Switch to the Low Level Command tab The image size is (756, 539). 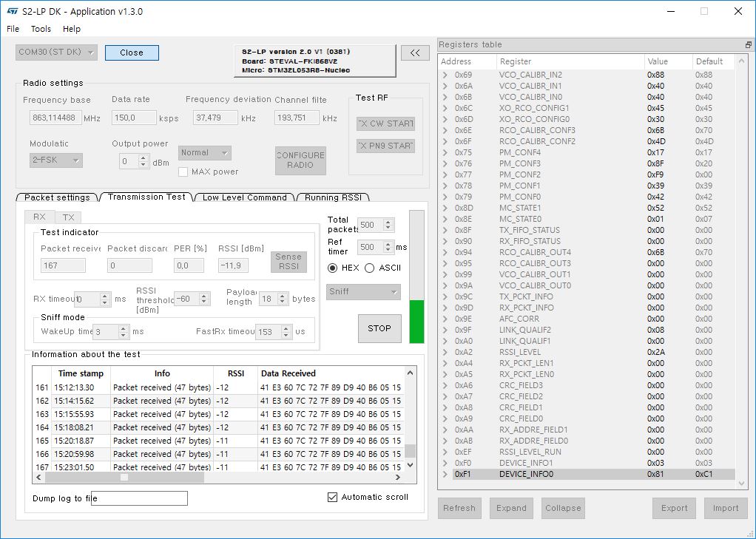tap(244, 197)
